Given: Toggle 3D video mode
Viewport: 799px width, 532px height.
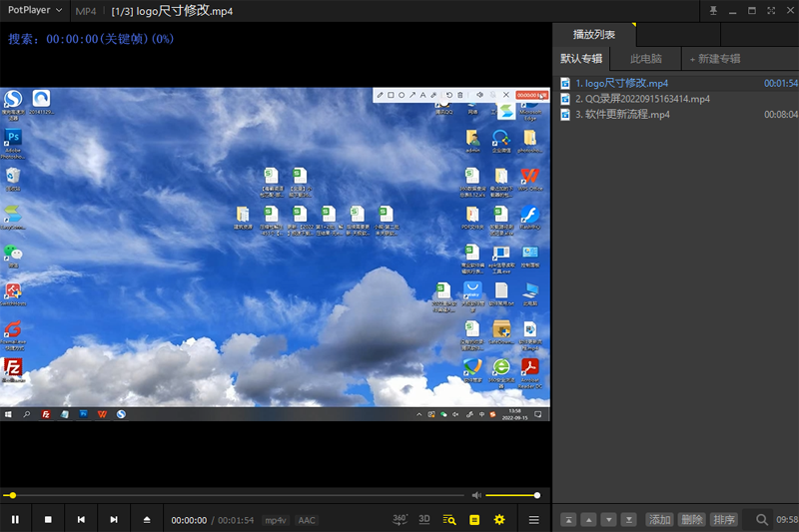Looking at the screenshot, I should coord(424,519).
